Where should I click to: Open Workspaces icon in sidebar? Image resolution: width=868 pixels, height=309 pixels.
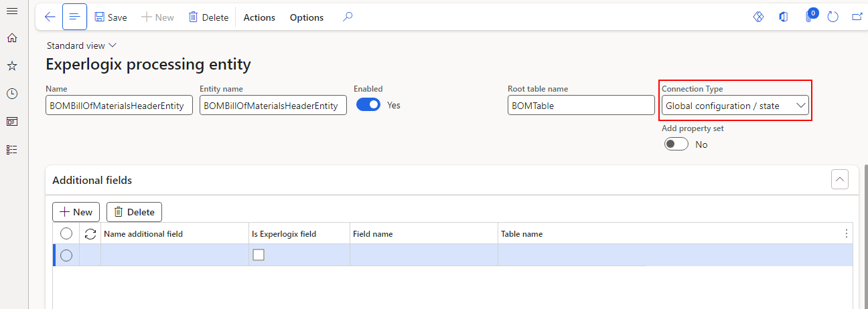pos(11,122)
